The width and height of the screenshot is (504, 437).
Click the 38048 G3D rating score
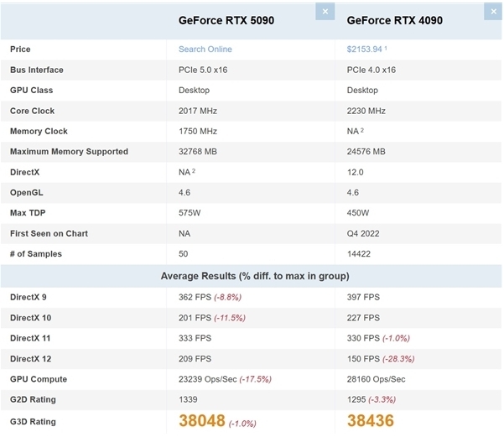202,420
